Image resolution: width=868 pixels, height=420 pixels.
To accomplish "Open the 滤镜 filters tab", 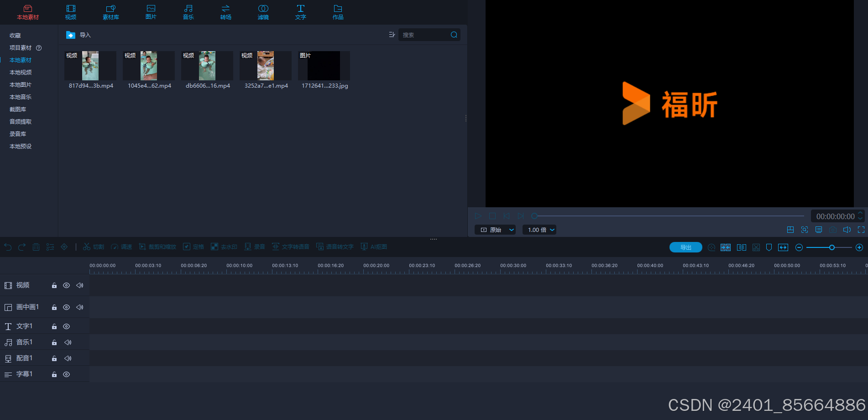I will [263, 12].
